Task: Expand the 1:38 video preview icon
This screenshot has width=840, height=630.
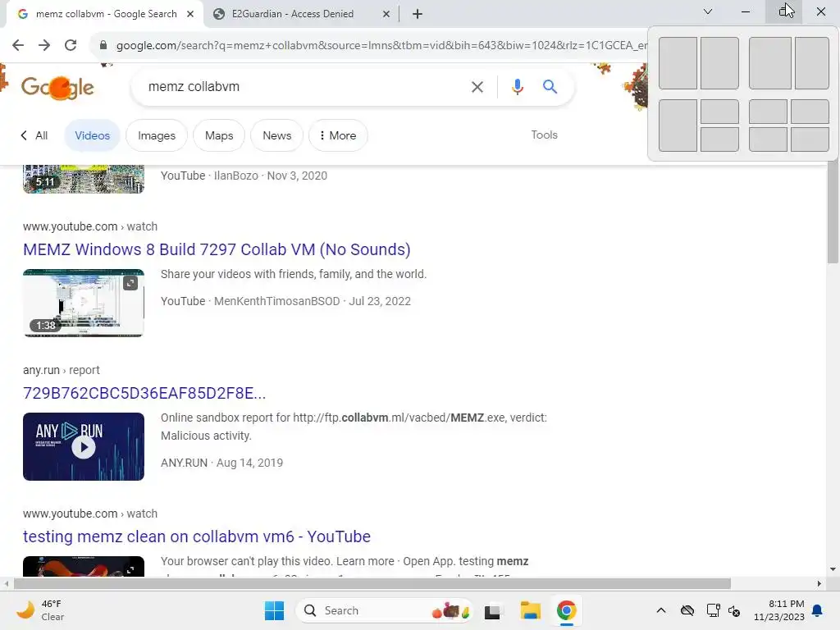Action: click(130, 283)
